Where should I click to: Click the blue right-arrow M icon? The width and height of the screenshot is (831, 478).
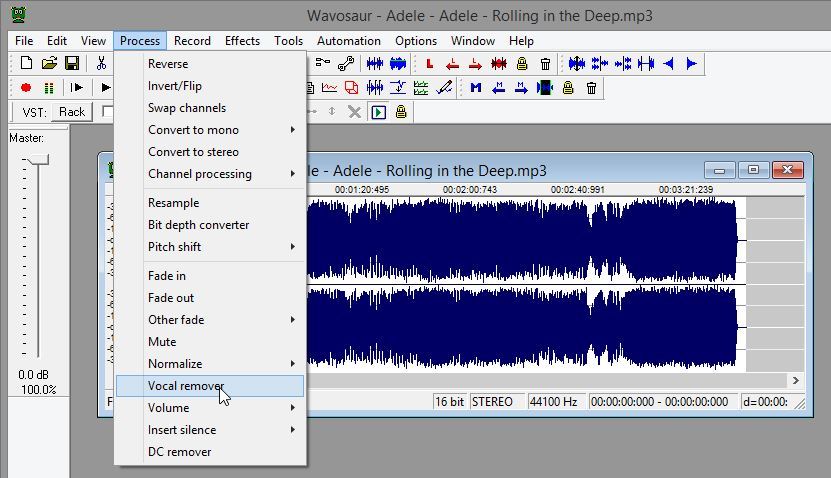[521, 87]
